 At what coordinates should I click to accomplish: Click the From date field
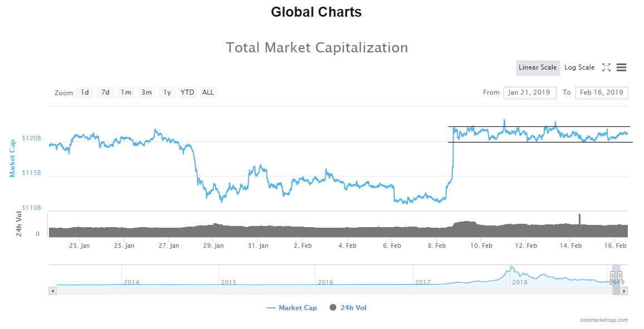click(529, 92)
